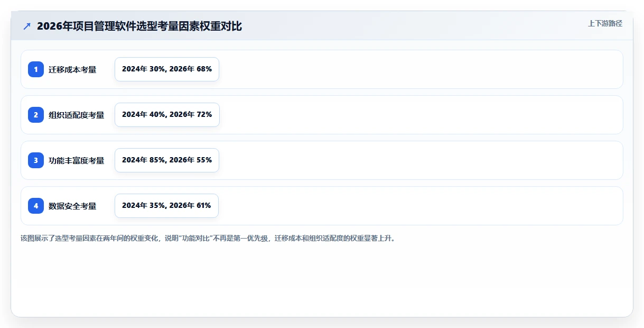The width and height of the screenshot is (644, 328).
Task: Click the value chip 2024年 35%, 2026年 61%
Action: pos(166,206)
